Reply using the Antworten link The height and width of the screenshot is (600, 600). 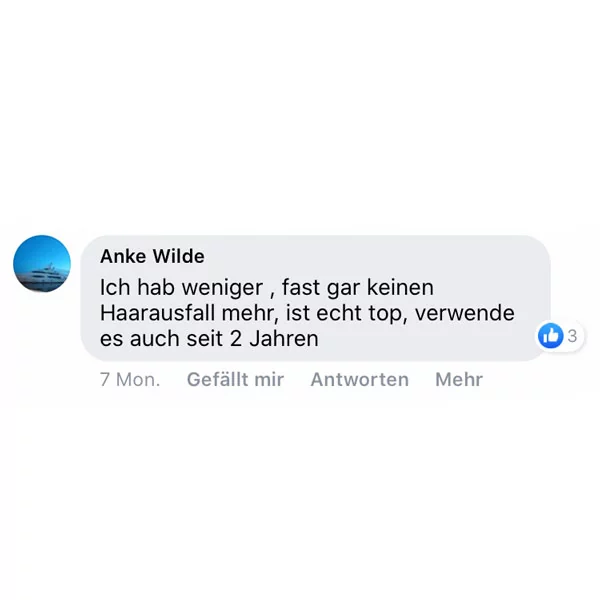(360, 380)
